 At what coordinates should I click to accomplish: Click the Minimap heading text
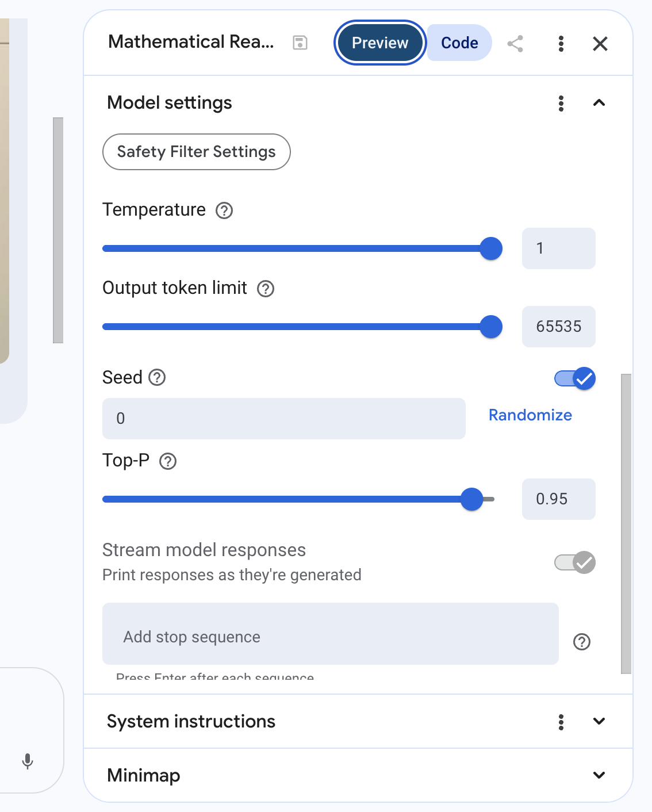point(144,776)
